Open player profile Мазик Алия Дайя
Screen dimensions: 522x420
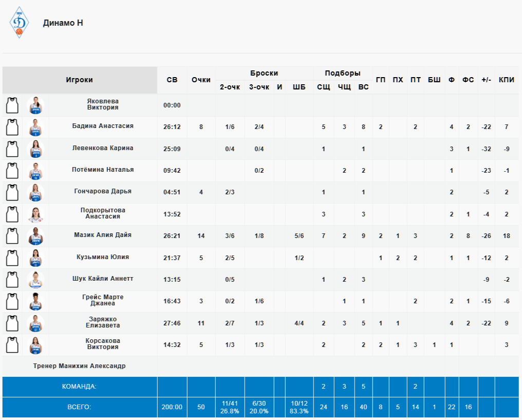[x=103, y=235]
